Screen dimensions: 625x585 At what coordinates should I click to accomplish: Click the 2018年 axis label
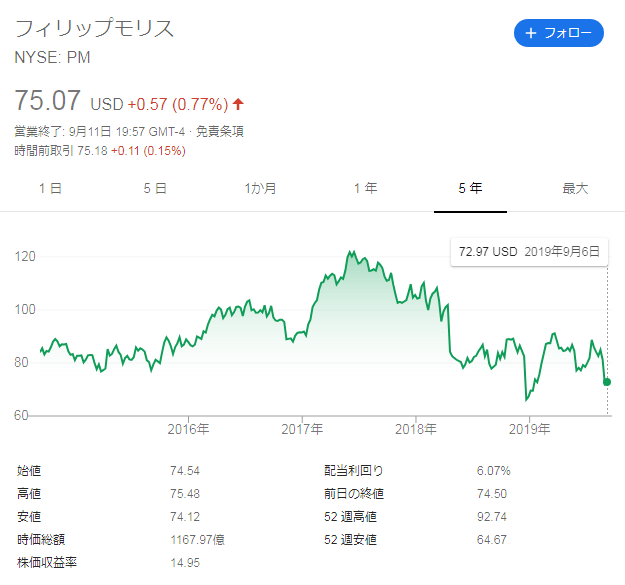point(416,429)
